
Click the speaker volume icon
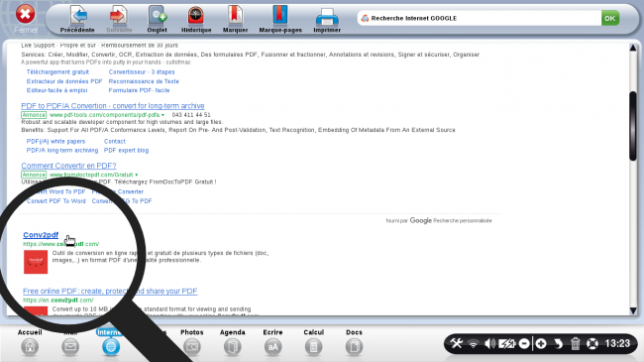click(x=489, y=343)
